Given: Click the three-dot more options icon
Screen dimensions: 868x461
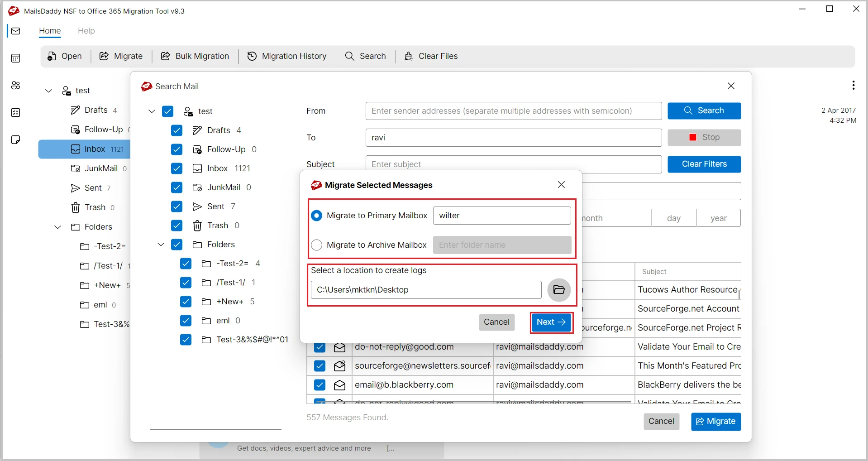Looking at the screenshot, I should click(x=853, y=85).
